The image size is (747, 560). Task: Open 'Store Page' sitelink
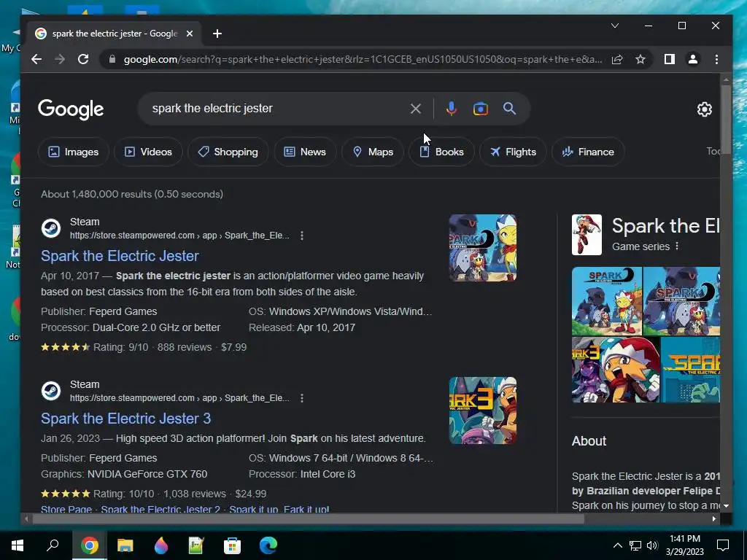point(66,509)
